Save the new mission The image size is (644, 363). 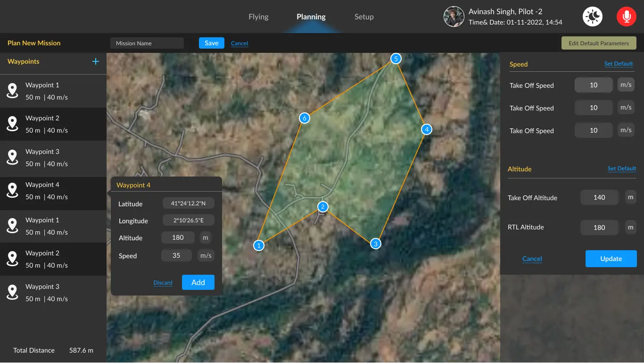[x=212, y=43]
